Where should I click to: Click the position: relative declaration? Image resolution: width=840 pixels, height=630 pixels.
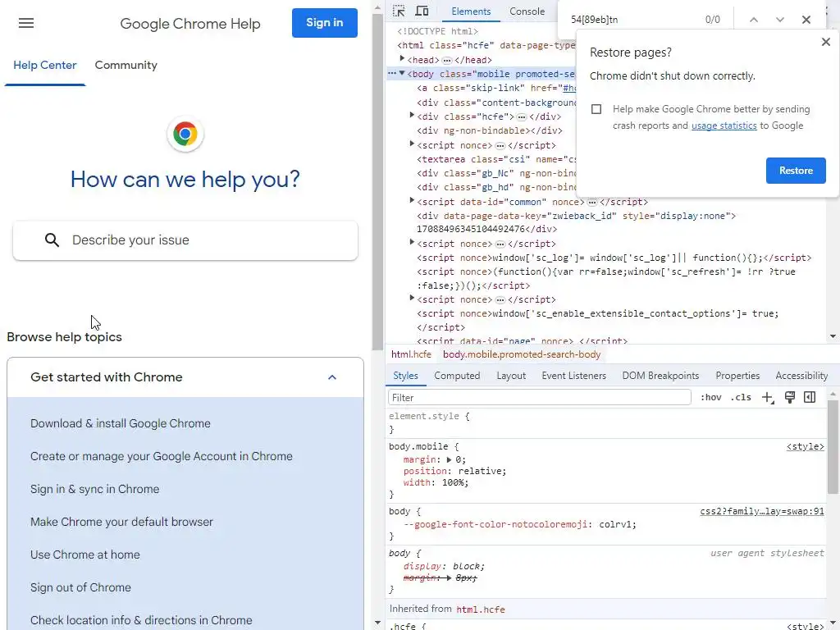point(454,472)
